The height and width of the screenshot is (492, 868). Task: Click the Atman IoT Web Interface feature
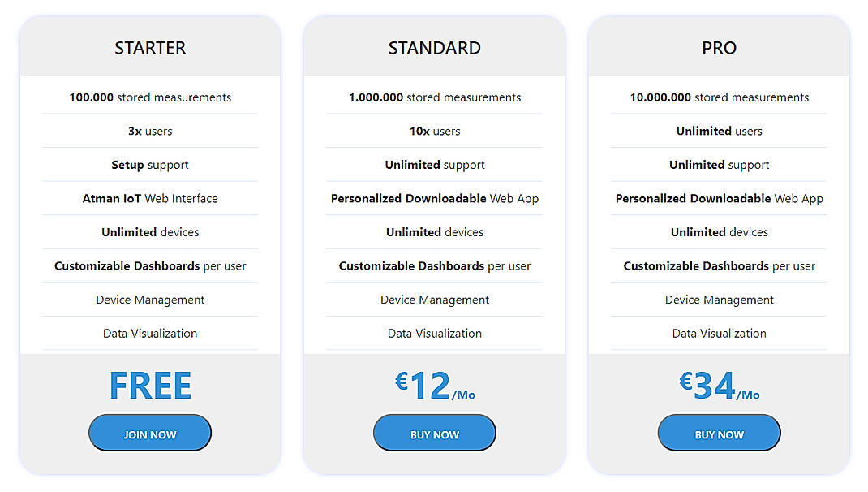[x=150, y=198]
